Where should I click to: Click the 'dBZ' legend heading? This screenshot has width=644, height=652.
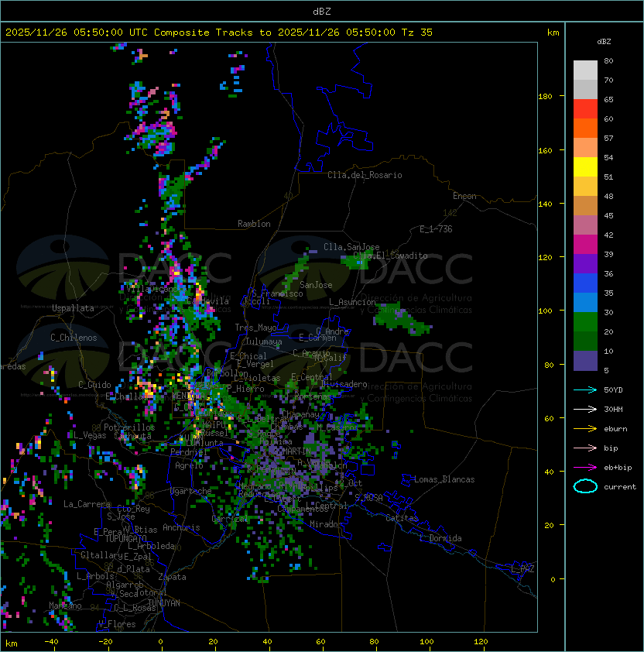pos(604,42)
